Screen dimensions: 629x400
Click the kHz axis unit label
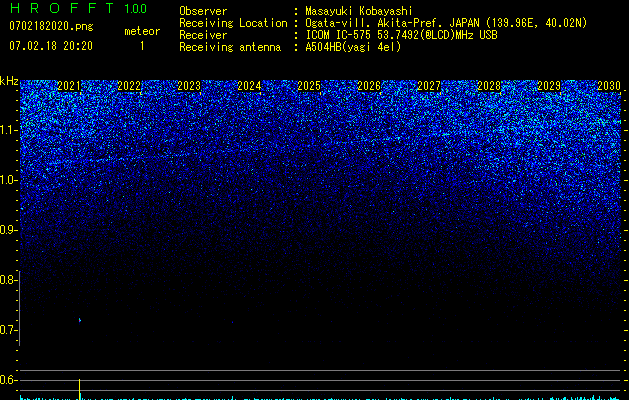pyautogui.click(x=9, y=81)
